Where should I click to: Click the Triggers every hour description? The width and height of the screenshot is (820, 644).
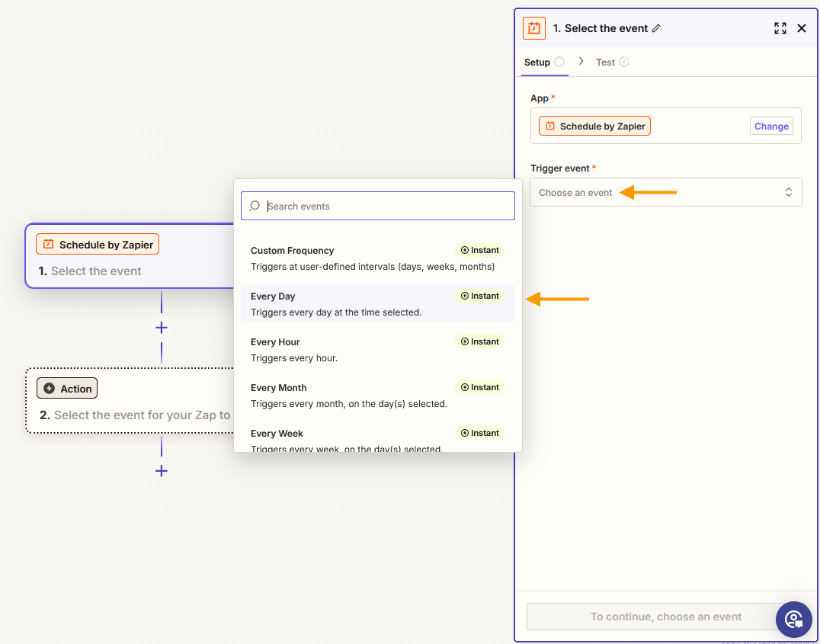click(x=294, y=358)
